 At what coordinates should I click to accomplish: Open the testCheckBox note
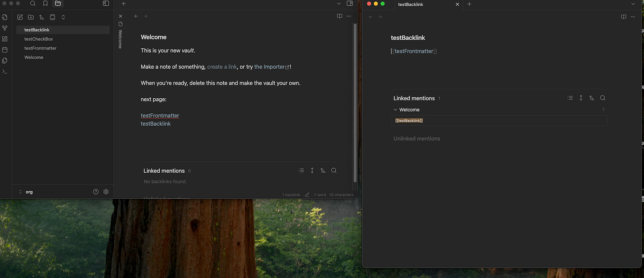pos(63,39)
